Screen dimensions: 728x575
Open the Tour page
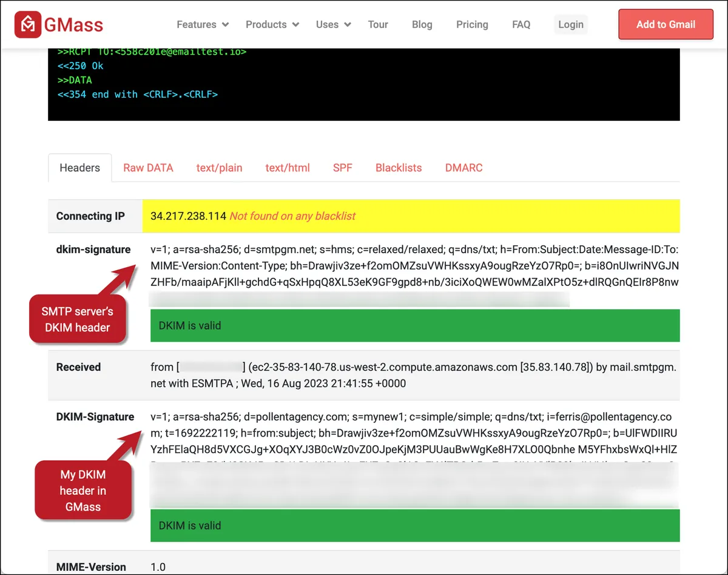point(378,24)
